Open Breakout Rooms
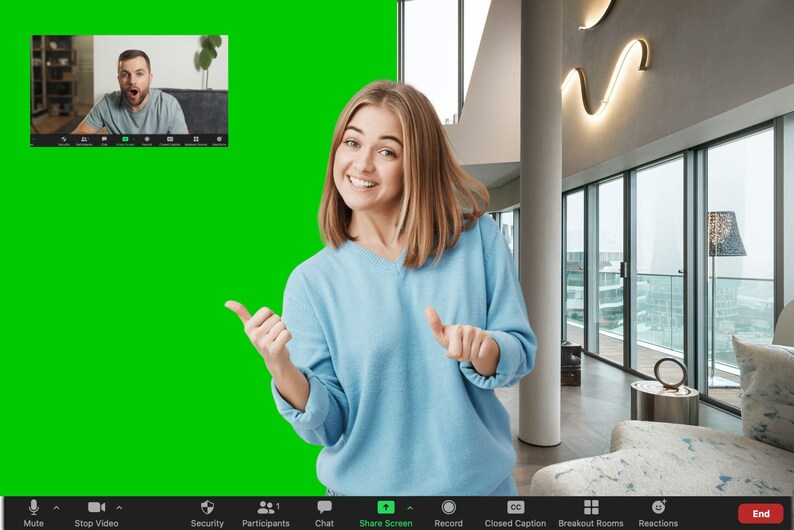The image size is (794, 530). 591,513
